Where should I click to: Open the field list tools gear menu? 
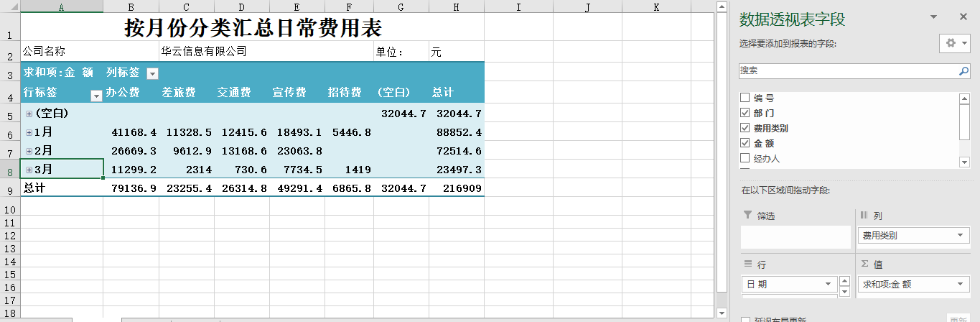coord(954,43)
